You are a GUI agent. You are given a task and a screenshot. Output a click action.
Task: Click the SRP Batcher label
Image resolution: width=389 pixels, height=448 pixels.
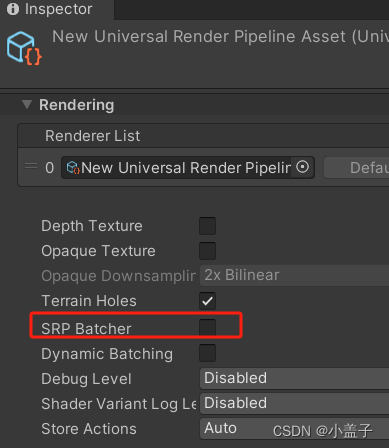pos(86,329)
